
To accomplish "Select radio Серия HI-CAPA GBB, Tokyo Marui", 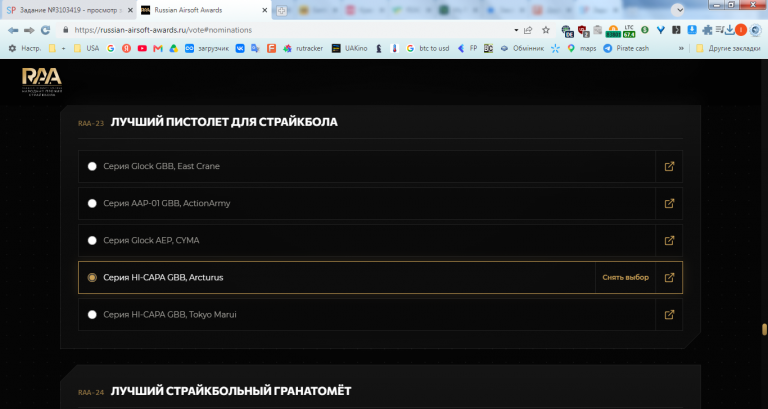I will click(92, 314).
